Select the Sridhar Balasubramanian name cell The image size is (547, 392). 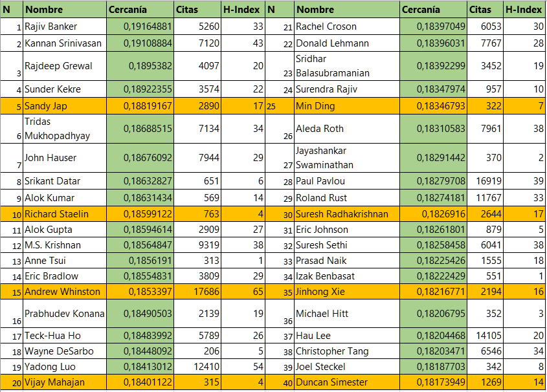347,66
